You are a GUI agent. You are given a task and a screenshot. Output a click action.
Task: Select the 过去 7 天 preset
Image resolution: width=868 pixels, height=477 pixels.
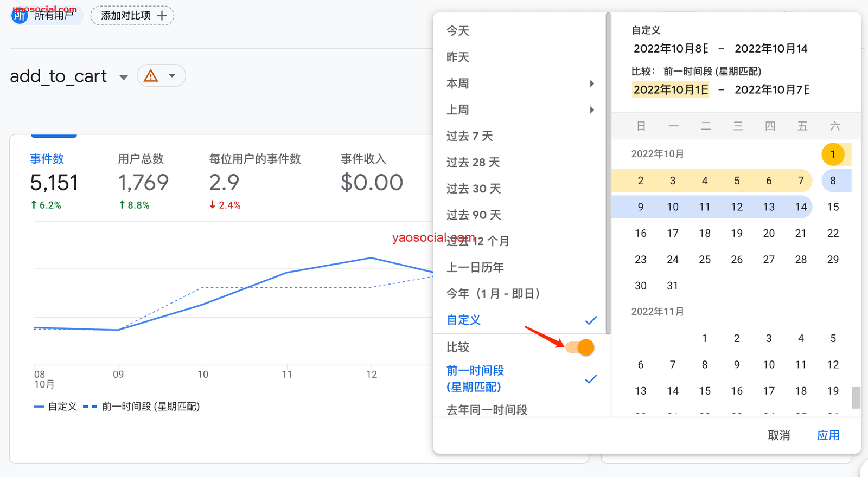469,136
